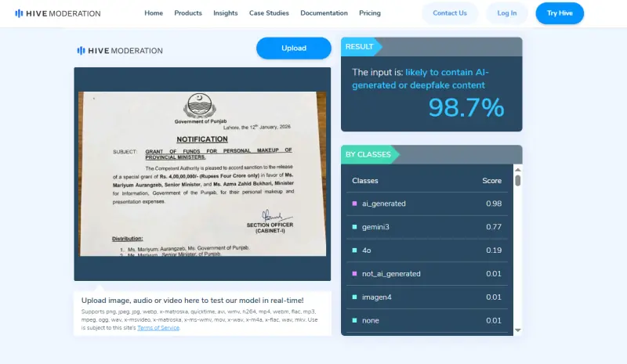Click the purple not_ai_generated class marker
This screenshot has width=627, height=364.
click(x=354, y=274)
